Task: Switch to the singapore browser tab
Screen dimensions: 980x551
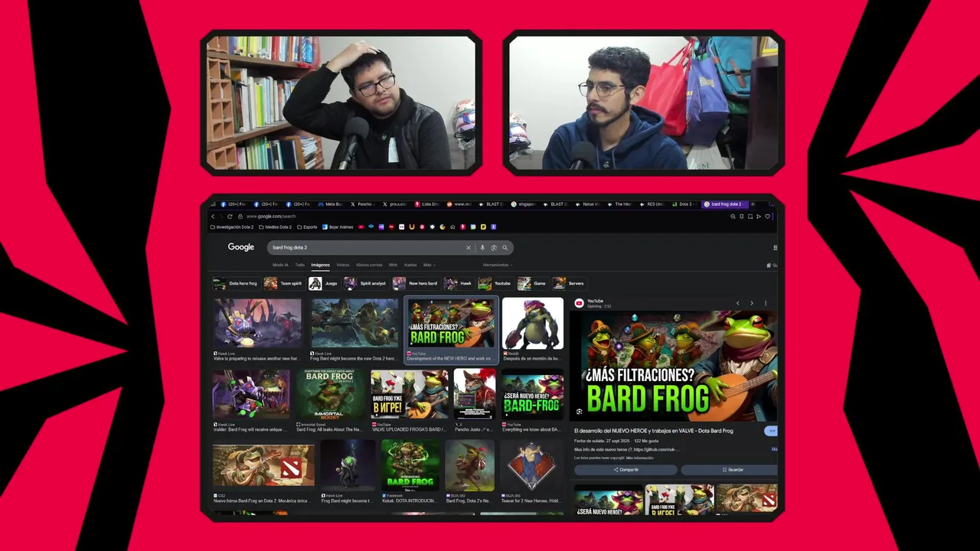Action: pos(524,204)
